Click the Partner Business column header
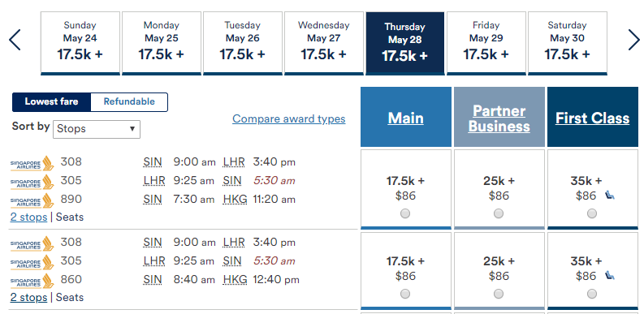The height and width of the screenshot is (314, 644). [499, 118]
